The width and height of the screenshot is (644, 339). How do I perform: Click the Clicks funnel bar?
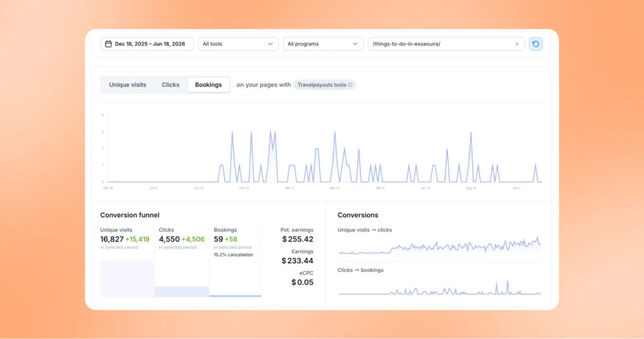[182, 292]
